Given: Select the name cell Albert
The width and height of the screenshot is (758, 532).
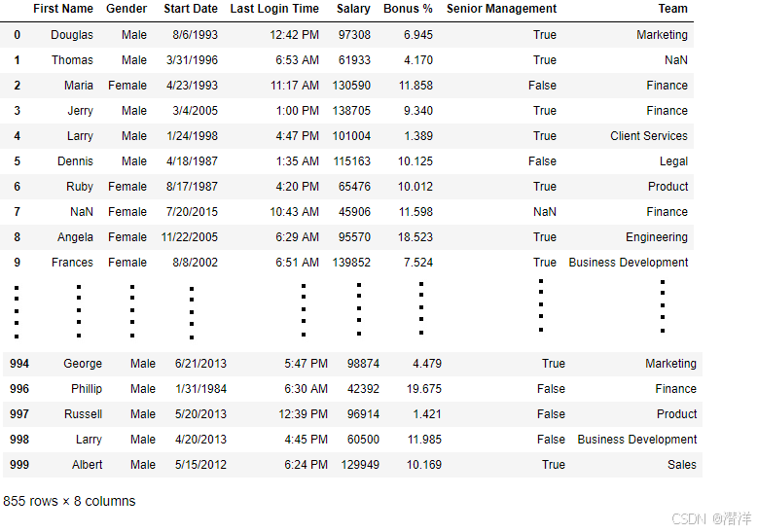Looking at the screenshot, I should 88,465.
